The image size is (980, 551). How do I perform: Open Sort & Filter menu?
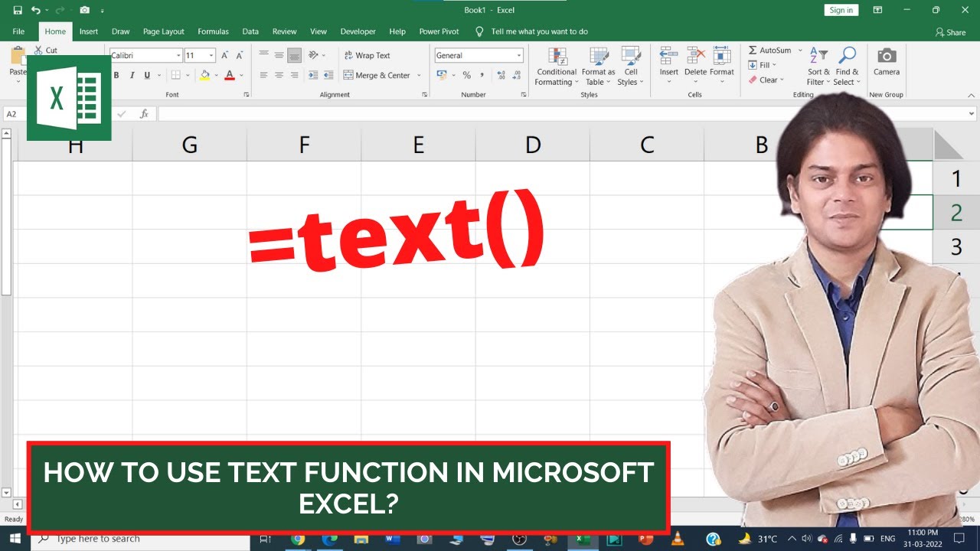(818, 67)
